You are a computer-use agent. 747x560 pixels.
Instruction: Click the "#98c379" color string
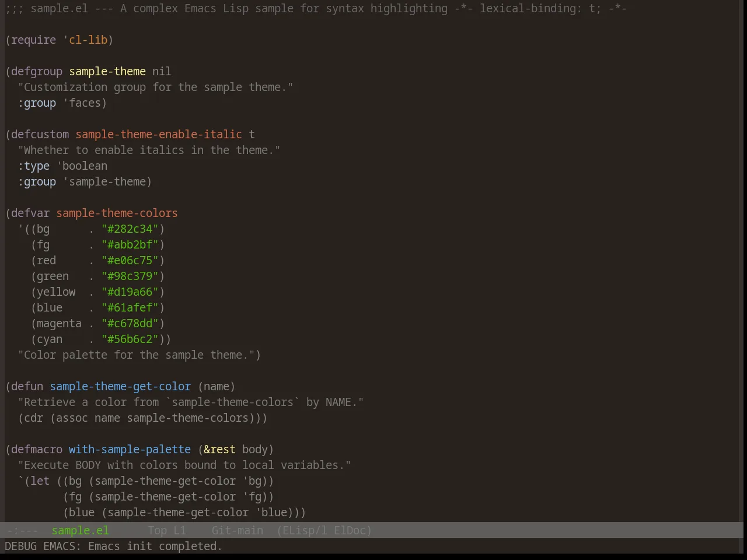pyautogui.click(x=130, y=276)
